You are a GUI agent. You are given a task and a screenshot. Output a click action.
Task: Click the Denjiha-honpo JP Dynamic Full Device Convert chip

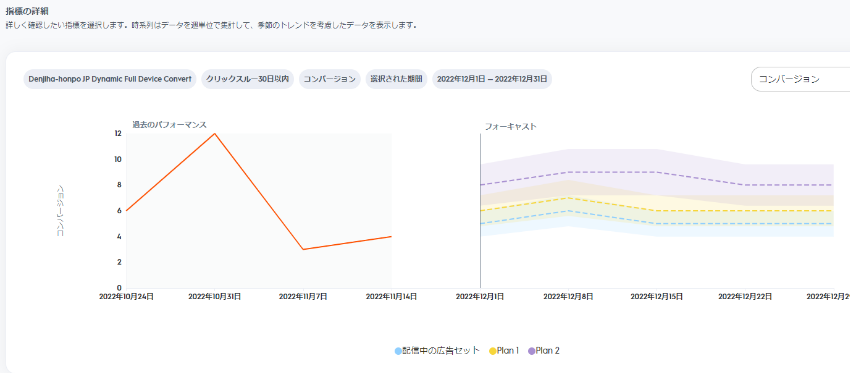pyautogui.click(x=110, y=79)
